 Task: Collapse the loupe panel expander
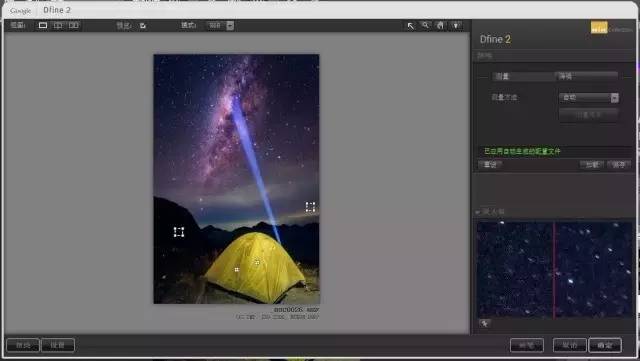pyautogui.click(x=478, y=212)
